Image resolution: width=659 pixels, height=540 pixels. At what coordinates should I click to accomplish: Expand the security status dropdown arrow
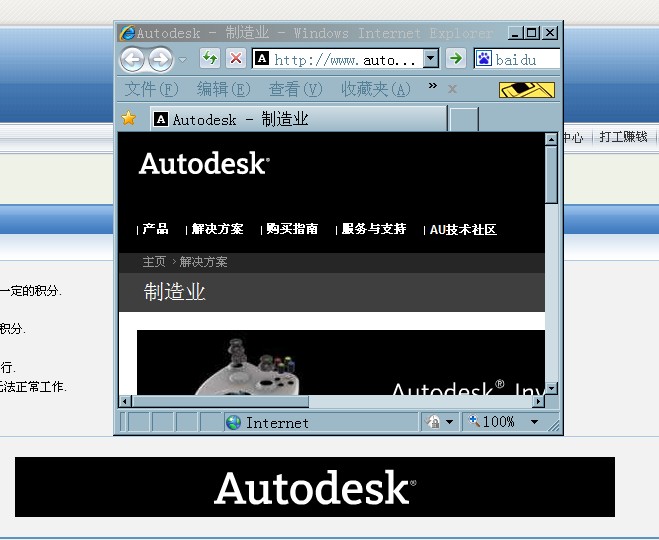[449, 421]
